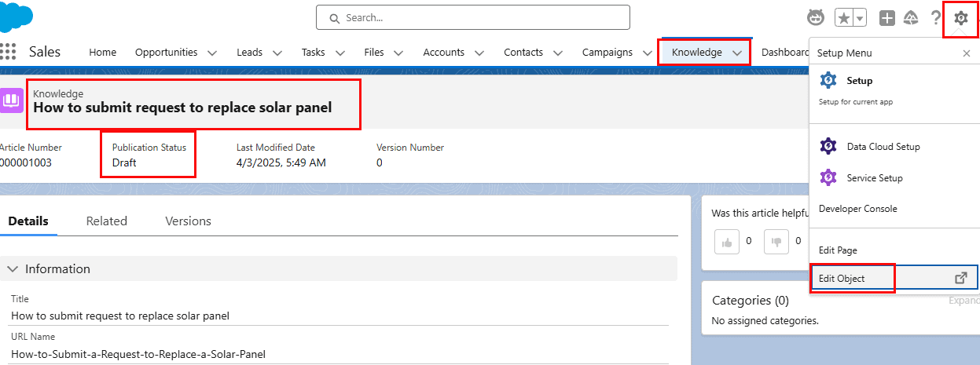Click the date 4/3/2025, 5:49 AM
Screen dimensions: 980x365
pyautogui.click(x=281, y=162)
